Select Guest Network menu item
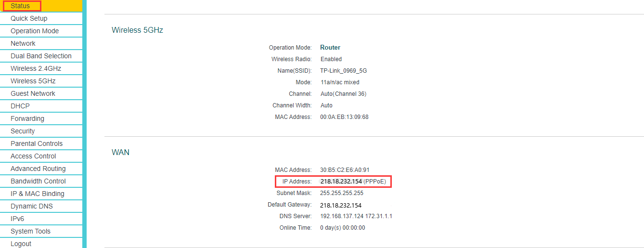This screenshot has width=644, height=248. click(x=41, y=93)
